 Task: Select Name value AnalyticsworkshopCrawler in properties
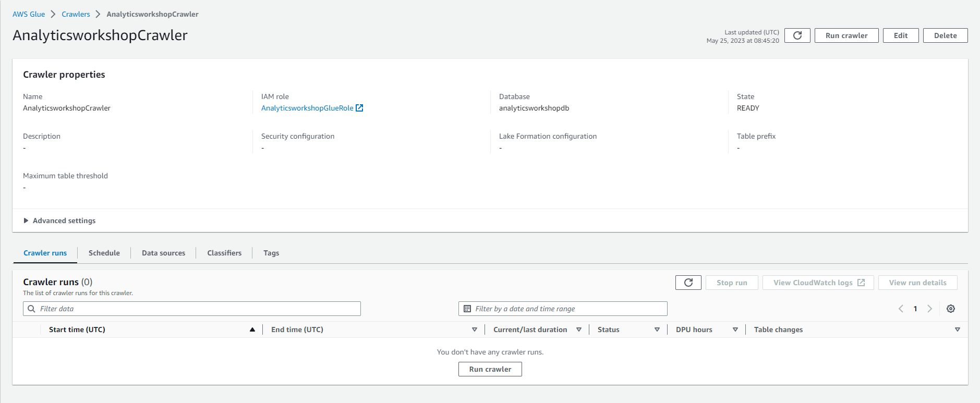(x=67, y=108)
